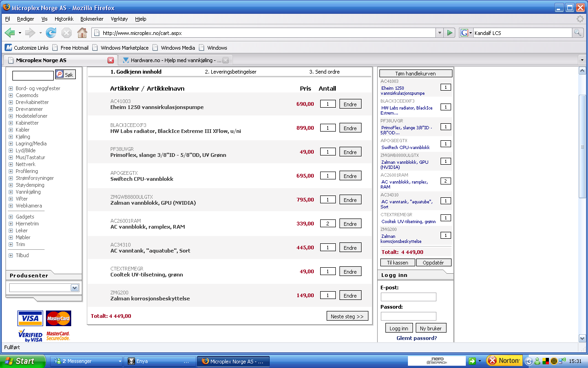Open the Free Hotmail bookmark
The width and height of the screenshot is (588, 368).
pyautogui.click(x=70, y=48)
